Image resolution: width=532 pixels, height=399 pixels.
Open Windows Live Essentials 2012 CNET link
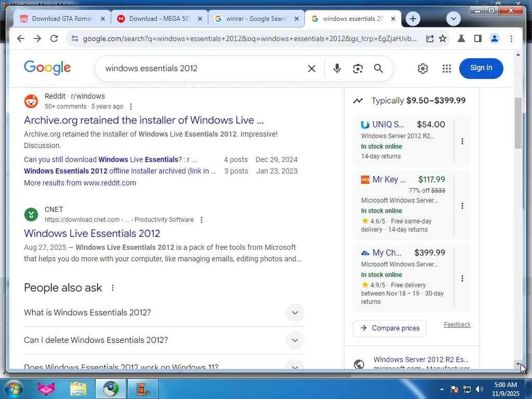point(92,233)
